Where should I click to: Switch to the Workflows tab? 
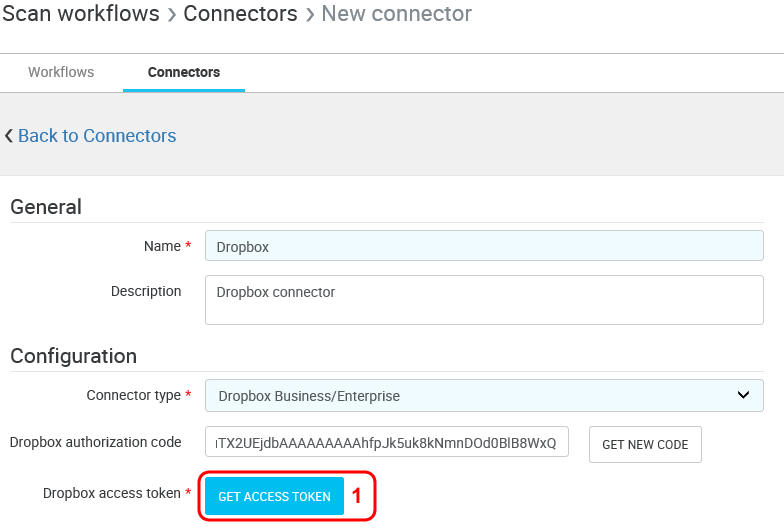61,72
